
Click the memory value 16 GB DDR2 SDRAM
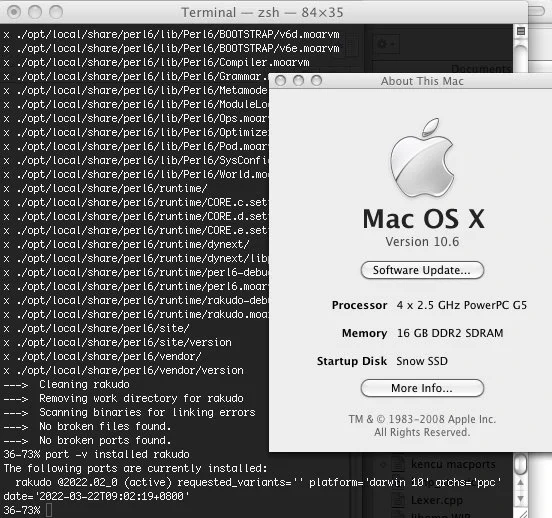450,333
